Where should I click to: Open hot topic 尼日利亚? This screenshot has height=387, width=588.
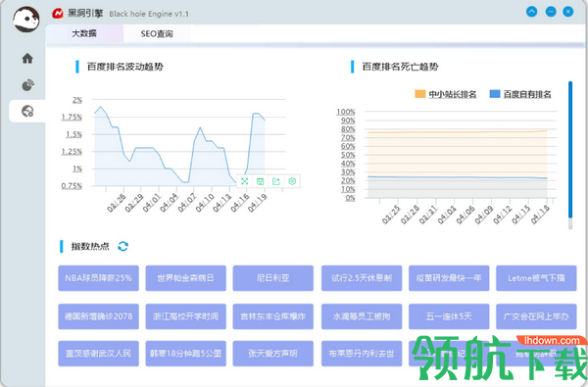pyautogui.click(x=273, y=278)
